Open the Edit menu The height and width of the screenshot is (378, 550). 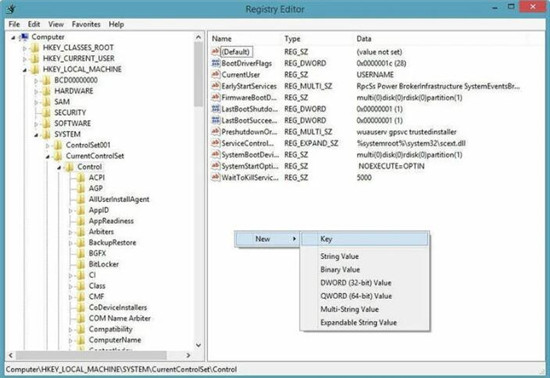tap(34, 24)
